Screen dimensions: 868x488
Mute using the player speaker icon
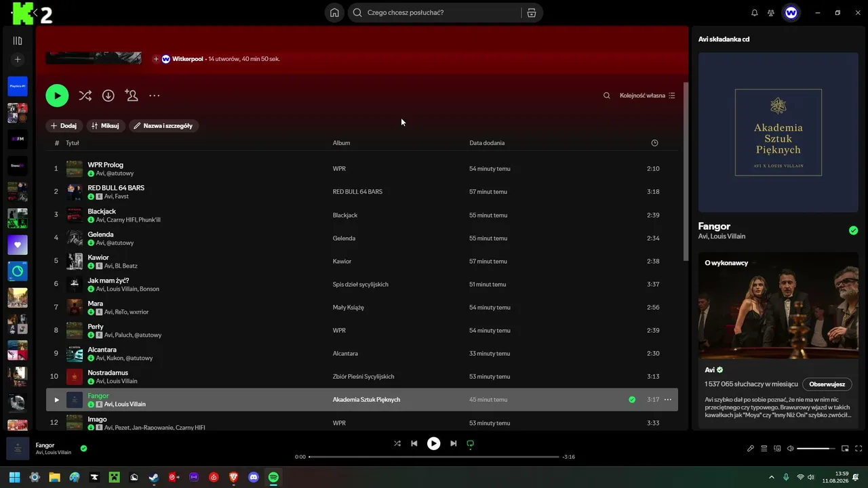click(790, 448)
